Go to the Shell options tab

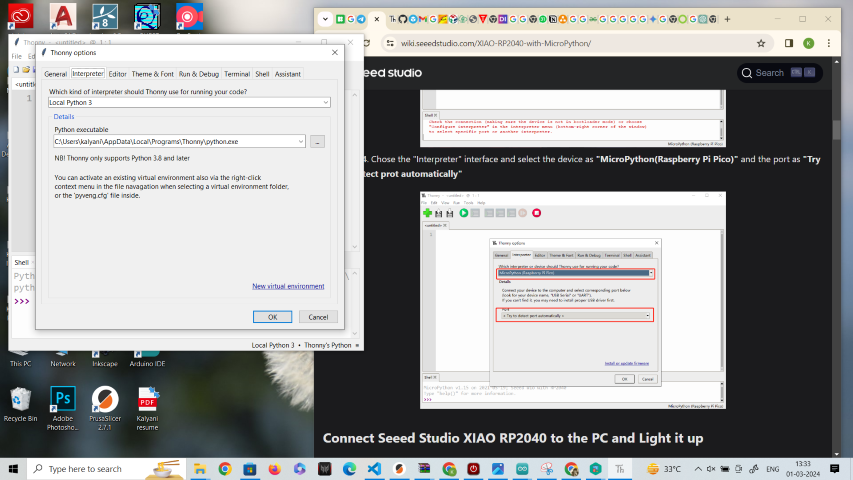[x=262, y=74]
